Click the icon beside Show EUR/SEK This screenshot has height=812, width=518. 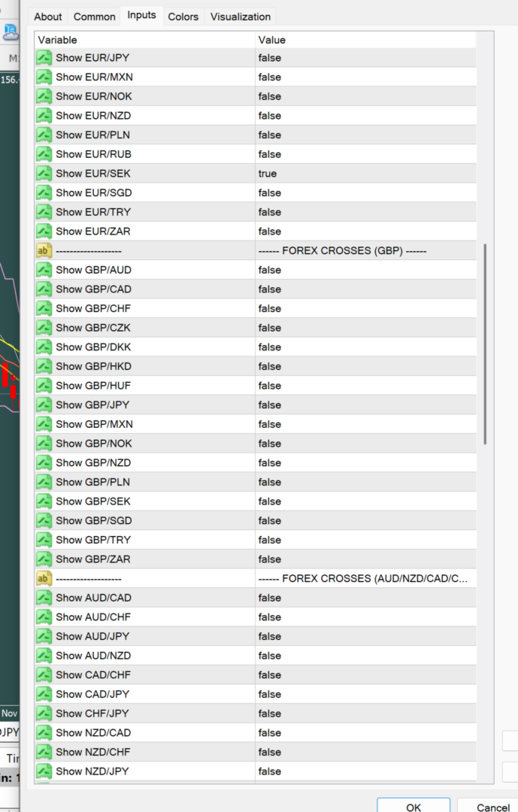[44, 174]
